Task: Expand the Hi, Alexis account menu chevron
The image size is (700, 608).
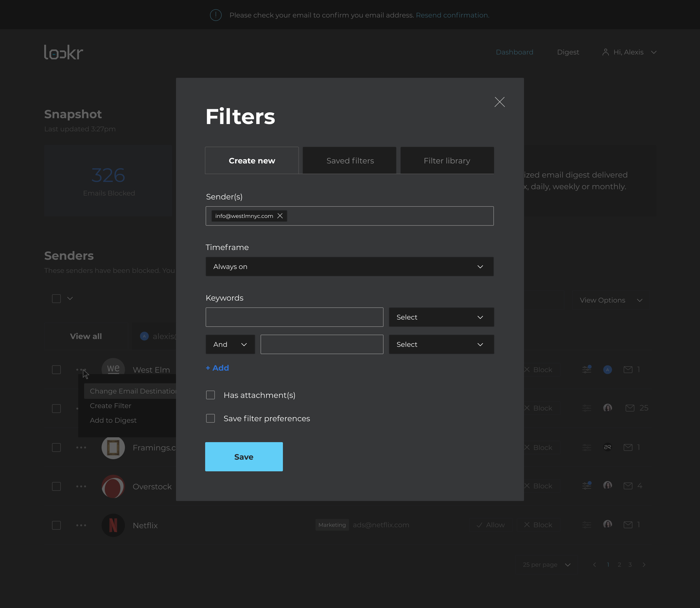Action: [654, 52]
